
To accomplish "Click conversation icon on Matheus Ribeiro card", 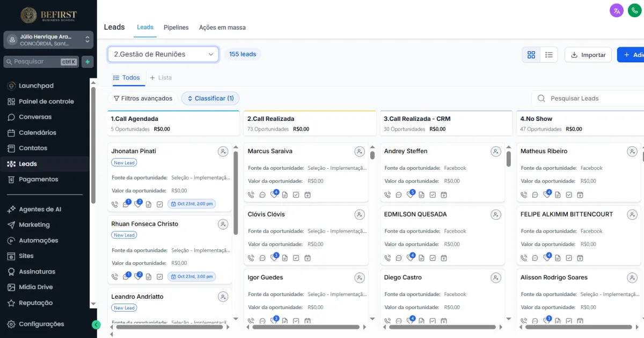I will [x=535, y=195].
